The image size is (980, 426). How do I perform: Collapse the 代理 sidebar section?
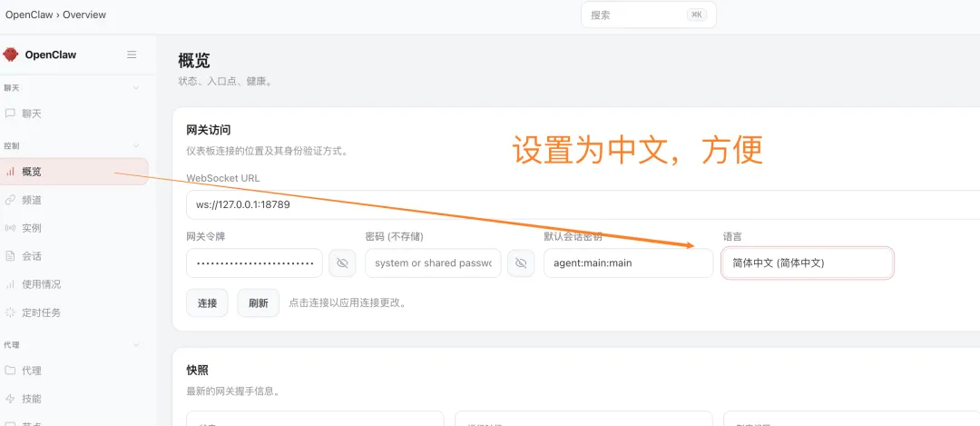click(136, 344)
